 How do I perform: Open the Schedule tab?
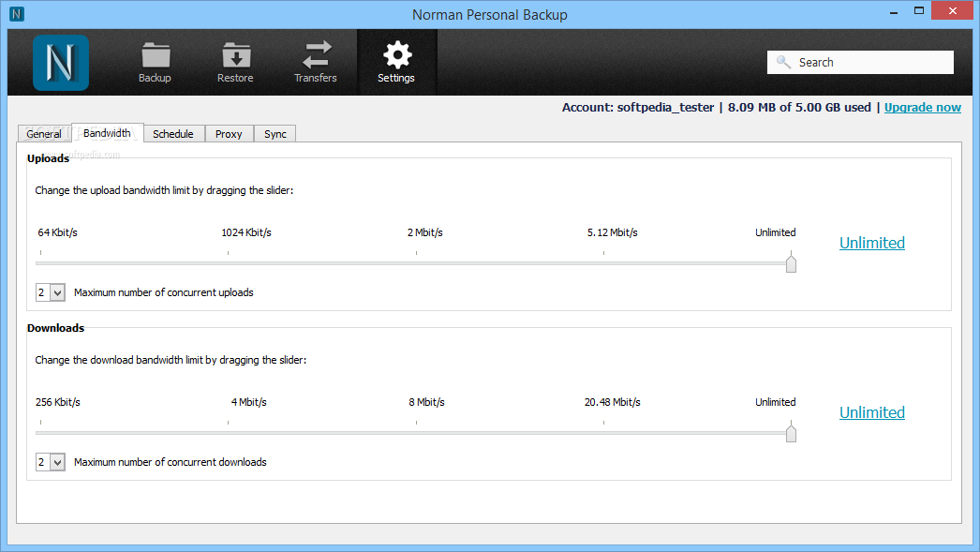point(173,134)
